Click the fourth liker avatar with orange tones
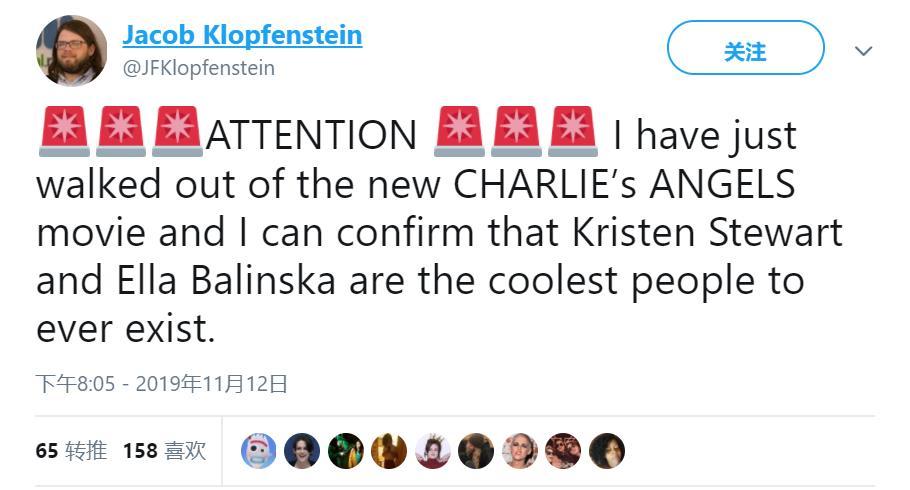 389,452
